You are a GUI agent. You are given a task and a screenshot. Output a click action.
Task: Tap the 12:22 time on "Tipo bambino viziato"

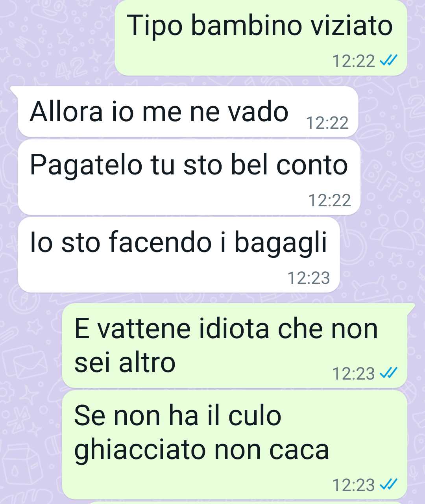pos(353,61)
